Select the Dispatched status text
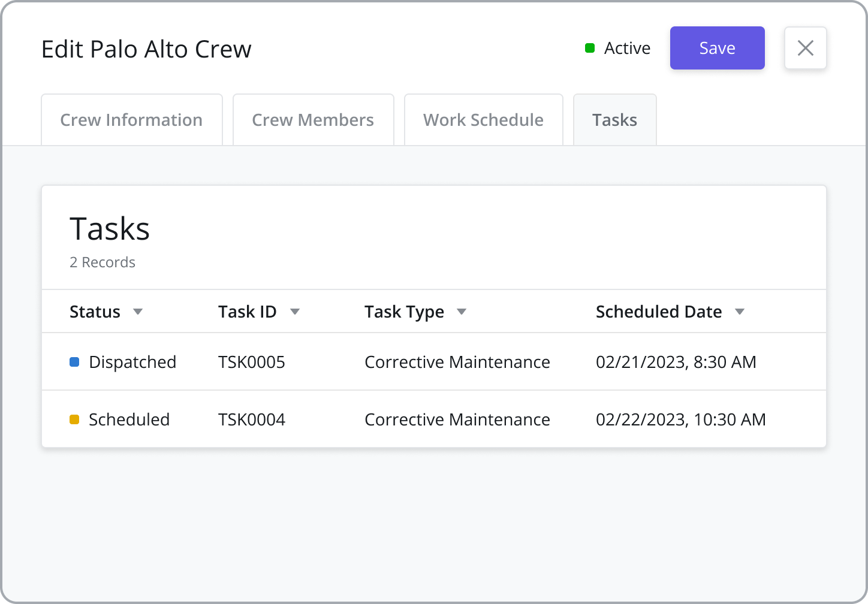868x604 pixels. click(132, 362)
